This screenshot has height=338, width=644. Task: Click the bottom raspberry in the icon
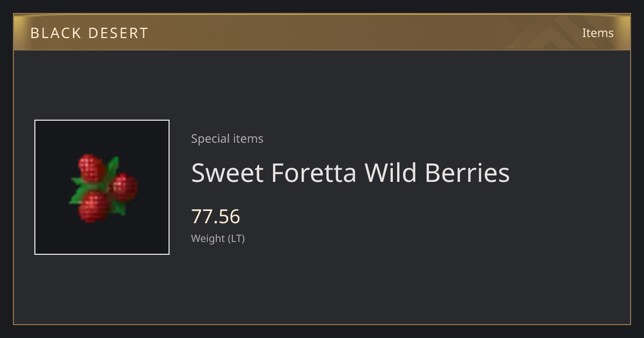[x=94, y=207]
